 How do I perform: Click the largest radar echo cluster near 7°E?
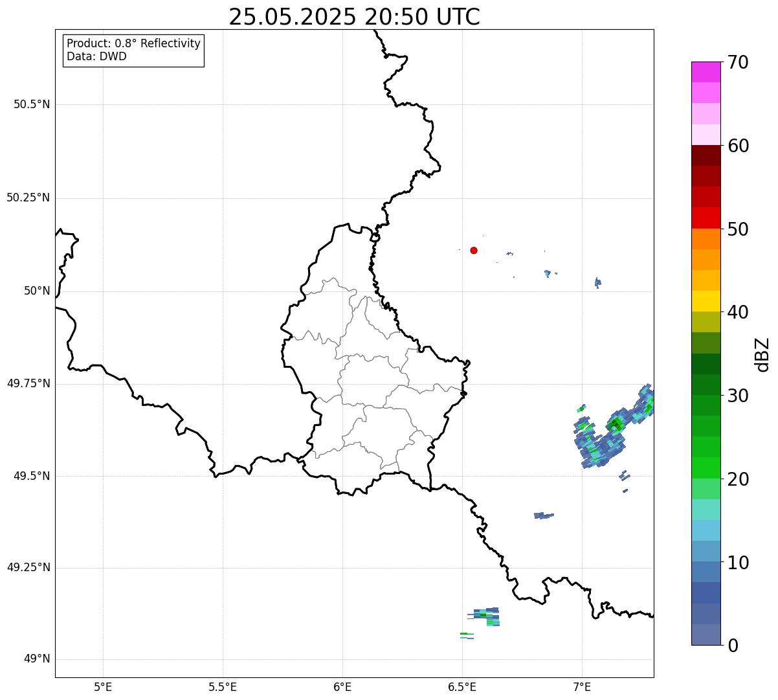point(613,427)
